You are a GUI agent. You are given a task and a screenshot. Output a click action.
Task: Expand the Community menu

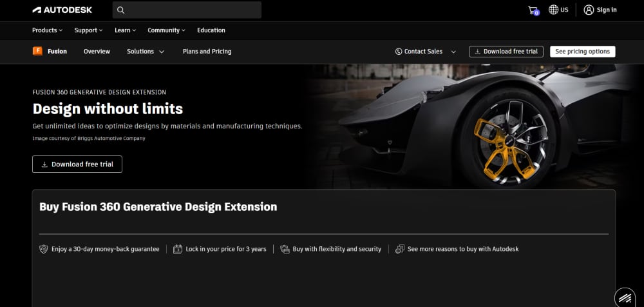click(166, 30)
